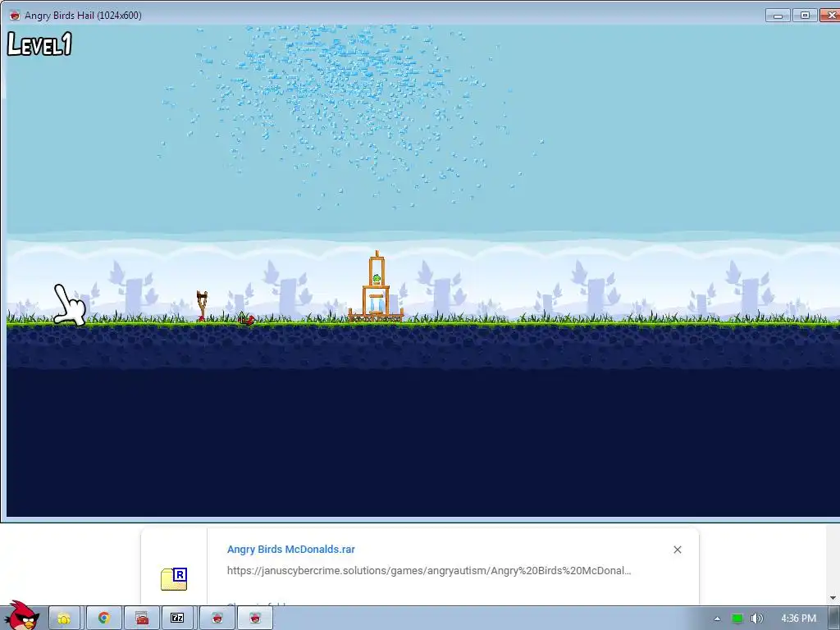
Task: Click the RAR file icon in the download popup
Action: (x=174, y=578)
